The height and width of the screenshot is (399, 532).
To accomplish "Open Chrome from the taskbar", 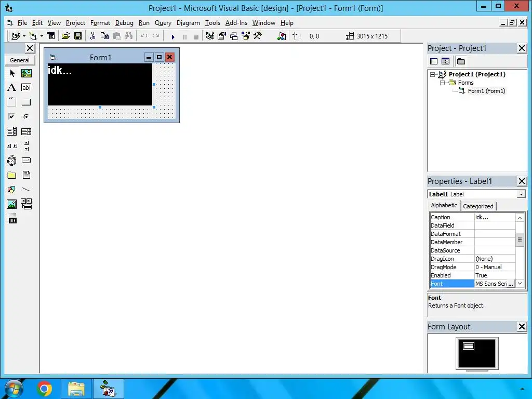I will click(45, 389).
